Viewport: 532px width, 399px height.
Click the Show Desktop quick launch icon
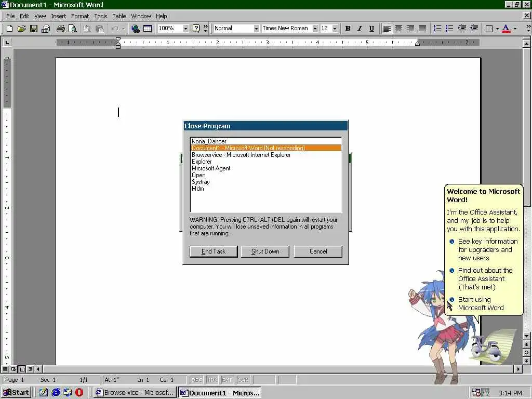(x=44, y=393)
